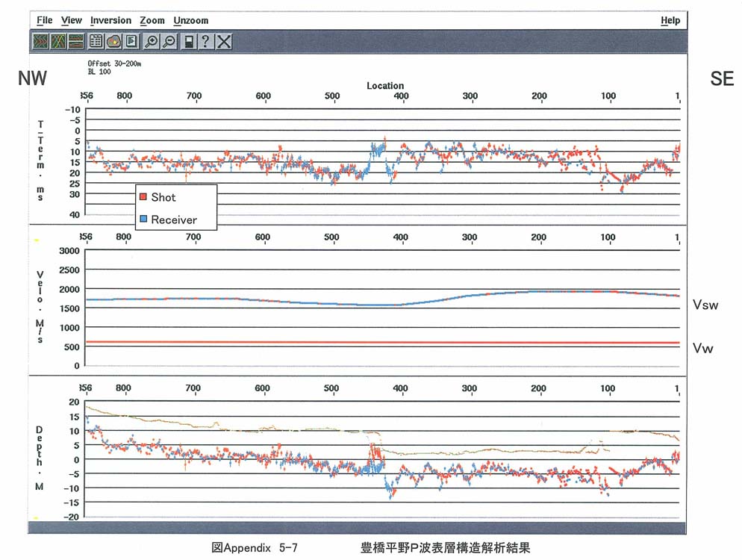This screenshot has height=560, width=742.
Task: Click the dark panel icon beside the question mark
Action: [x=189, y=42]
